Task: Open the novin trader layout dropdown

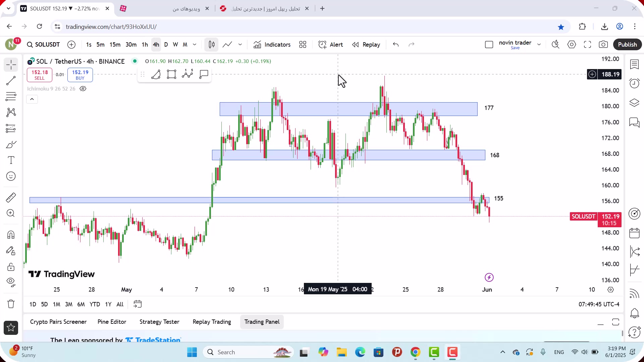Action: [539, 45]
